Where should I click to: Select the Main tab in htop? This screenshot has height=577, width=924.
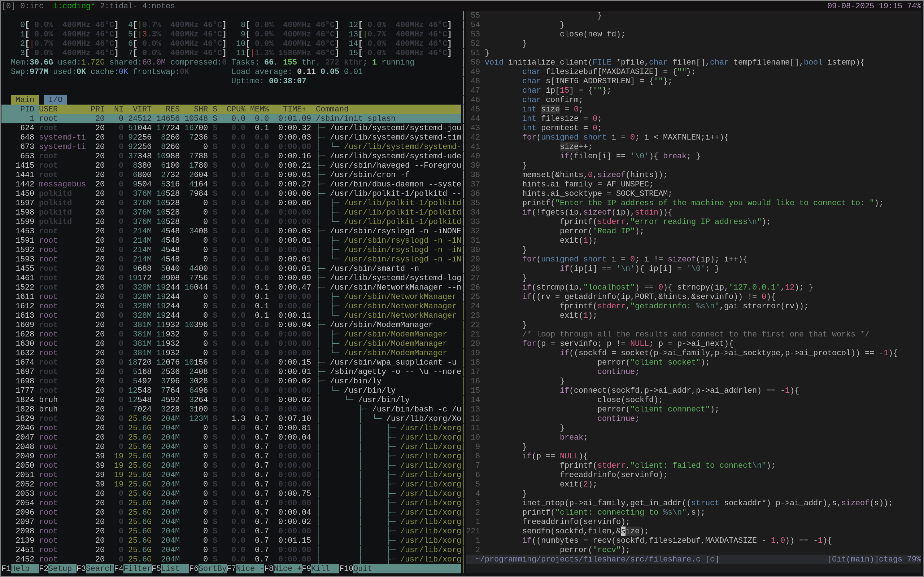pos(25,99)
